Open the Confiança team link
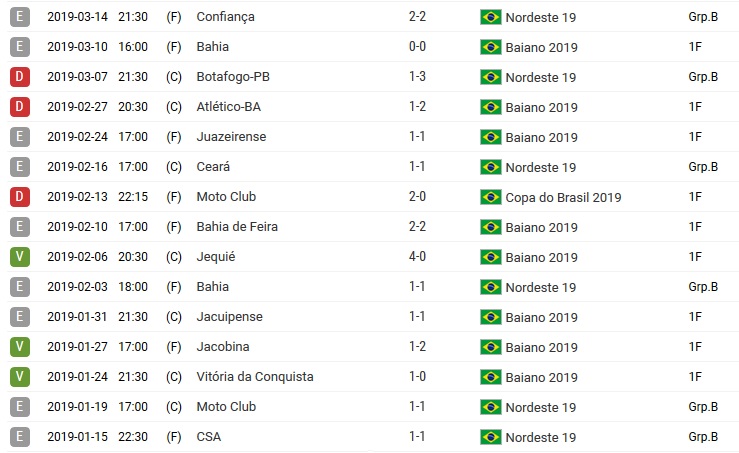Image resolution: width=739 pixels, height=453 pixels. point(225,17)
